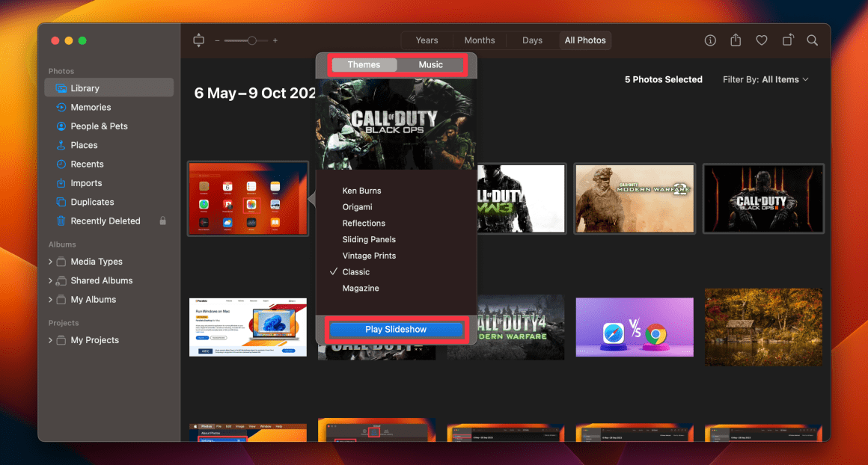Click the Share icon in the toolbar
Image resolution: width=868 pixels, height=465 pixels.
[736, 40]
